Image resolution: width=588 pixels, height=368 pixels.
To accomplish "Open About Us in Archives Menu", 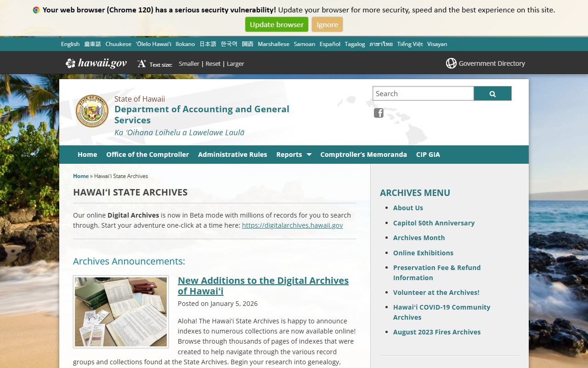I will 408,208.
